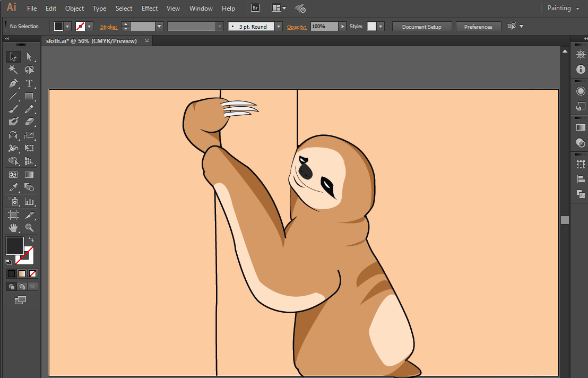Select the Hand tool
The image size is (588, 378).
tap(13, 228)
